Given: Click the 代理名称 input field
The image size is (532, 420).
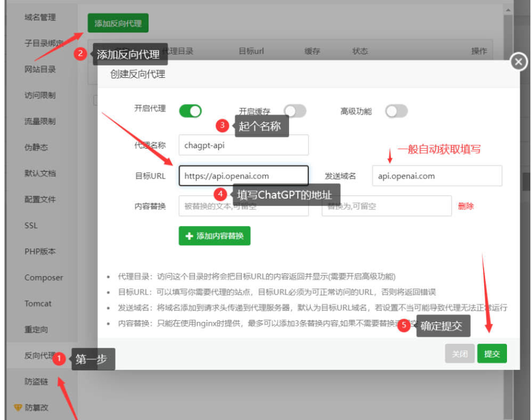Looking at the screenshot, I should pyautogui.click(x=243, y=145).
